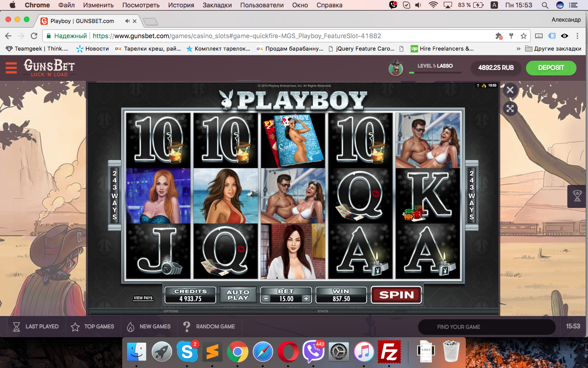Show hidden bookmarks with the chevron

coord(519,48)
